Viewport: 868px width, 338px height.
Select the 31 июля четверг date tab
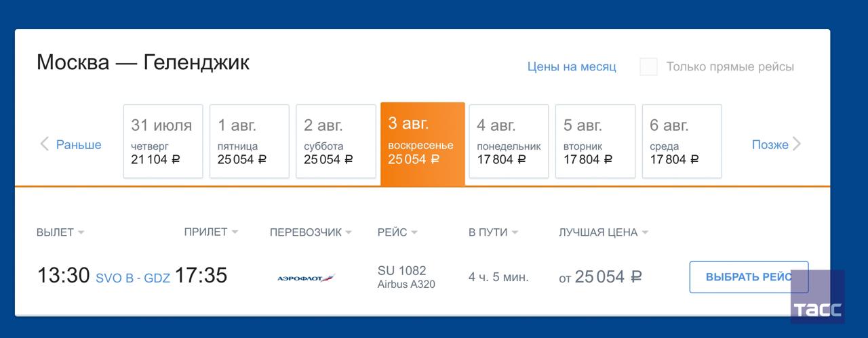tap(163, 142)
